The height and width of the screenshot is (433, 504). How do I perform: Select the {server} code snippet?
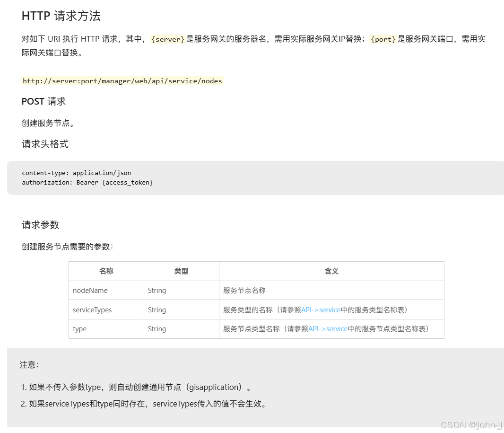point(166,39)
